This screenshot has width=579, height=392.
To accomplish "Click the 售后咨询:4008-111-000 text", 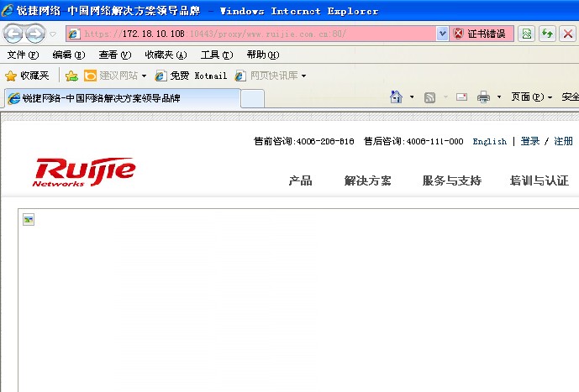I will (413, 141).
